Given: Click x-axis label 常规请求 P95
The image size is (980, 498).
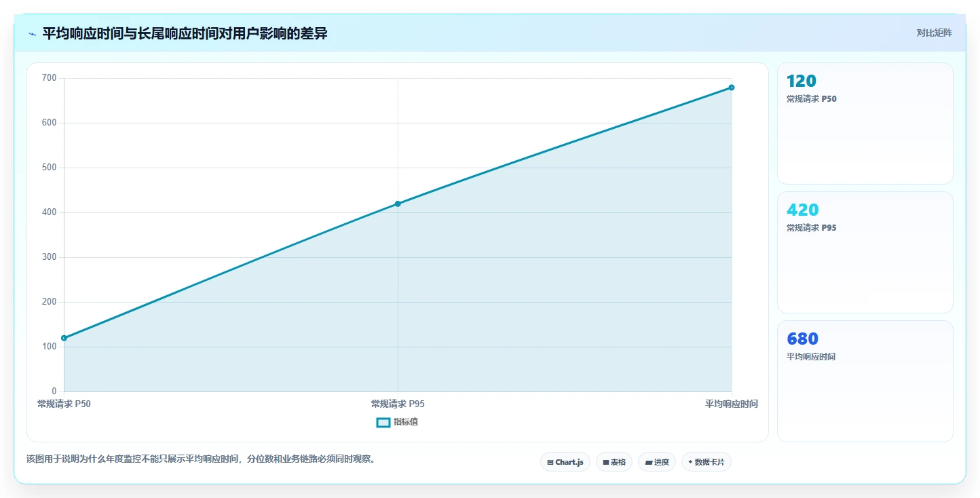Looking at the screenshot, I should click(x=398, y=404).
